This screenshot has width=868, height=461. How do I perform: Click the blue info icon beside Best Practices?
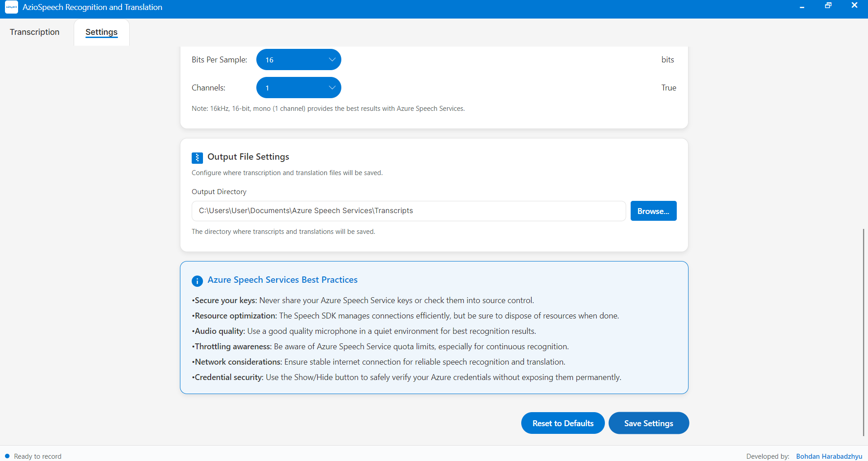(x=197, y=281)
